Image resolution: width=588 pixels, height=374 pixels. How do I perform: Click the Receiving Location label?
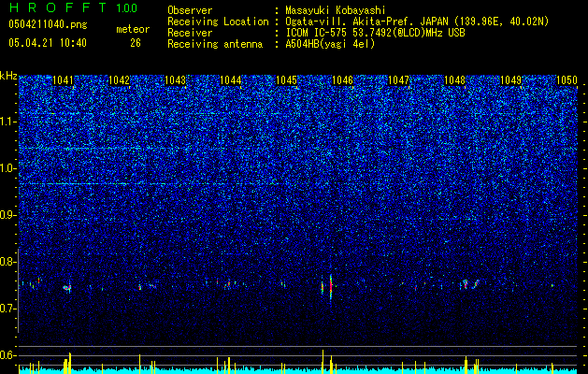(218, 22)
